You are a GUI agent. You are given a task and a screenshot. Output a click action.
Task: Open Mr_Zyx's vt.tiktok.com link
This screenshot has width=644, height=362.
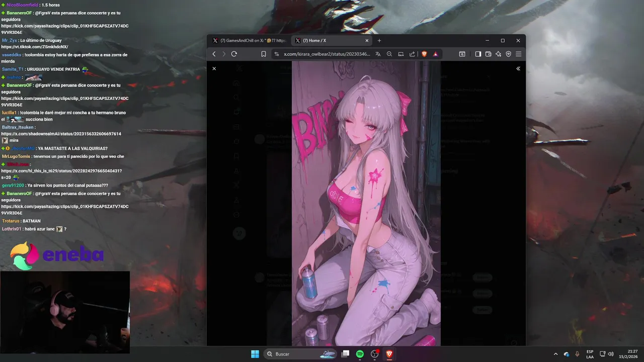pos(35,47)
